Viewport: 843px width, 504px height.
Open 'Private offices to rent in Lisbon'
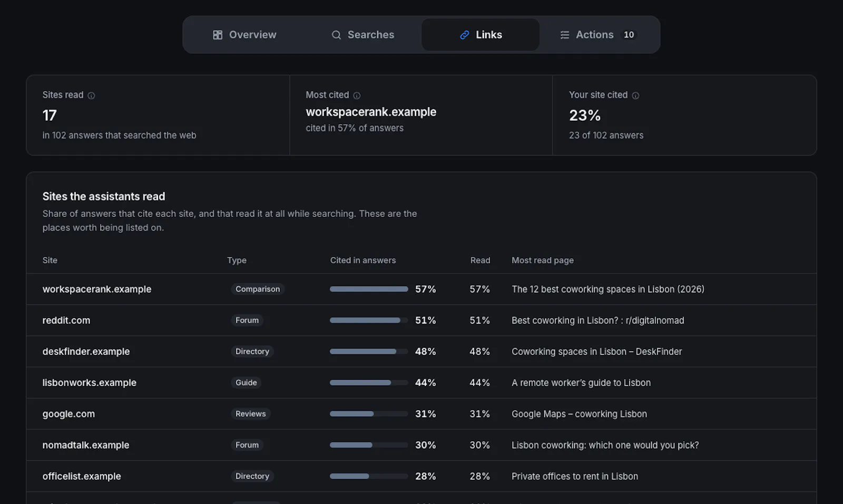[x=575, y=476]
